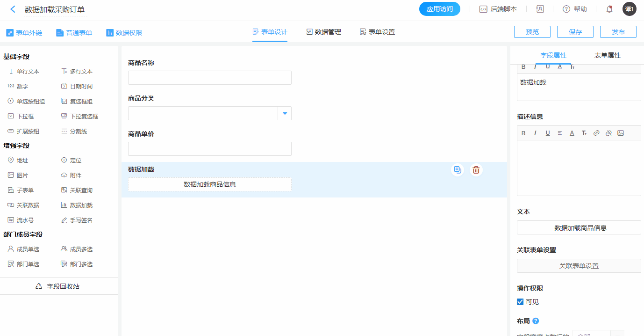Toggle bold in 描述信息 editor toolbar
The height and width of the screenshot is (336, 644).
523,133
